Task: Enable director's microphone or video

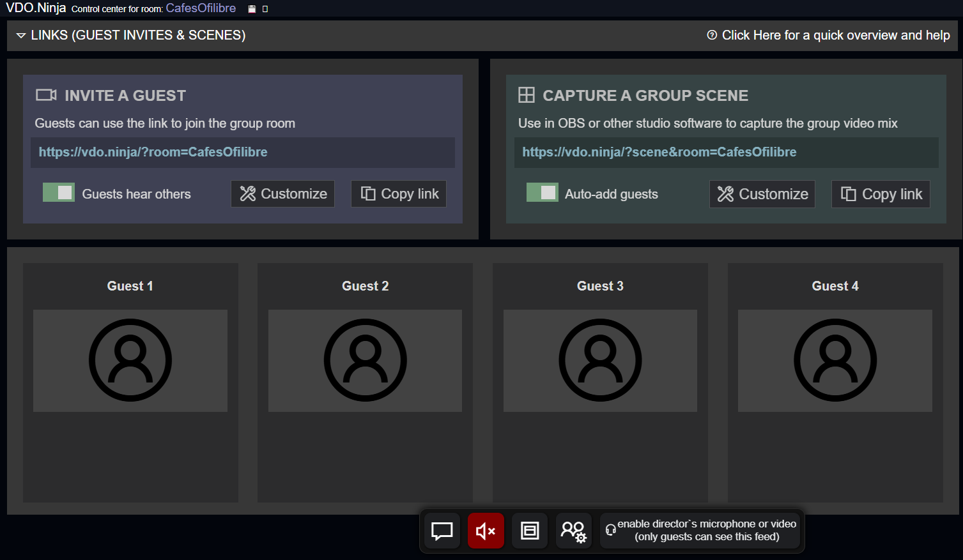Action: point(700,531)
